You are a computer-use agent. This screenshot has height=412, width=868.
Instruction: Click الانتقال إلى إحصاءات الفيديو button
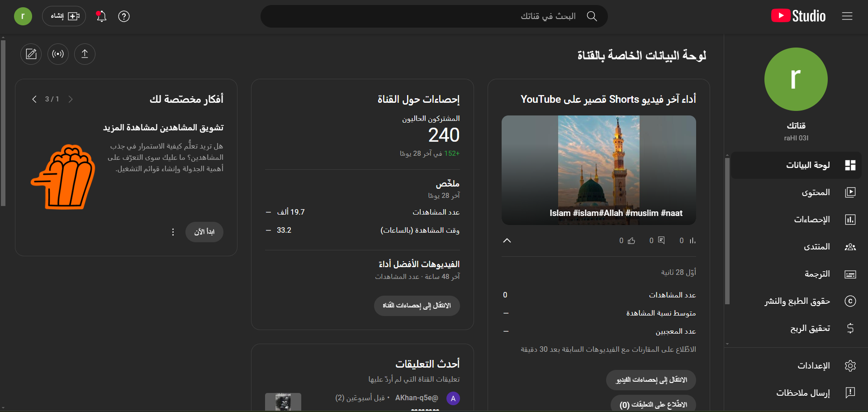pos(651,380)
